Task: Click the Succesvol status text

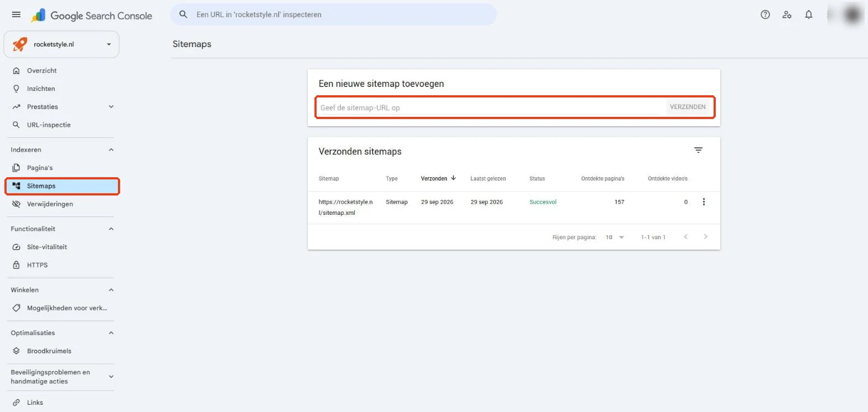Action: [543, 202]
